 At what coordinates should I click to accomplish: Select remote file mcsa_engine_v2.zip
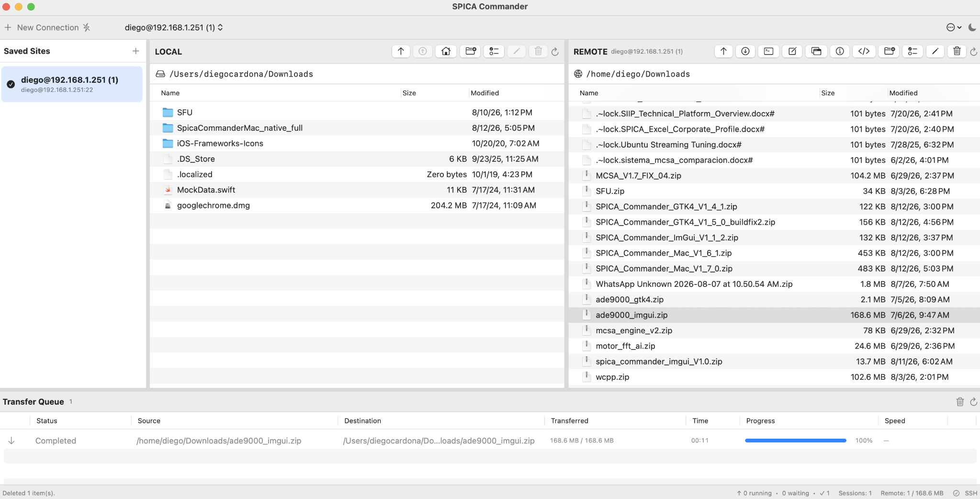[774, 330]
